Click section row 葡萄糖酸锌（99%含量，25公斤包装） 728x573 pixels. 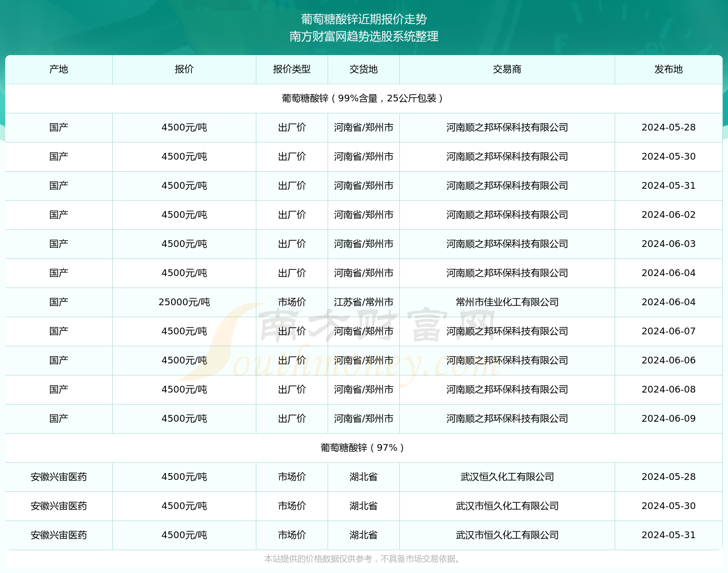click(364, 98)
